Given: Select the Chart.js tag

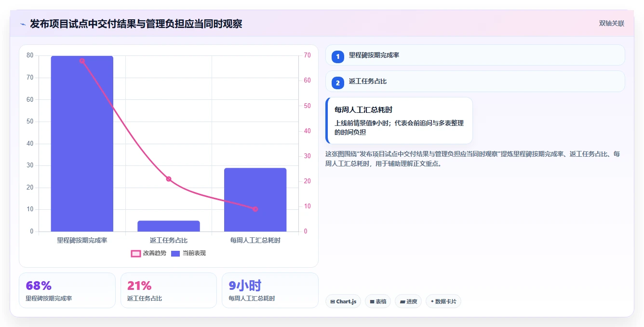Looking at the screenshot, I should click(343, 301).
